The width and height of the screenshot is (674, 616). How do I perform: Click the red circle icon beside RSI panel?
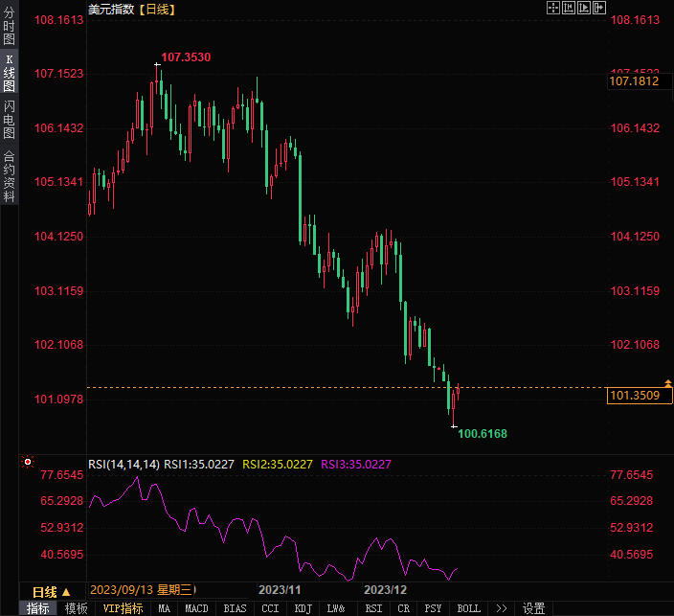click(28, 463)
